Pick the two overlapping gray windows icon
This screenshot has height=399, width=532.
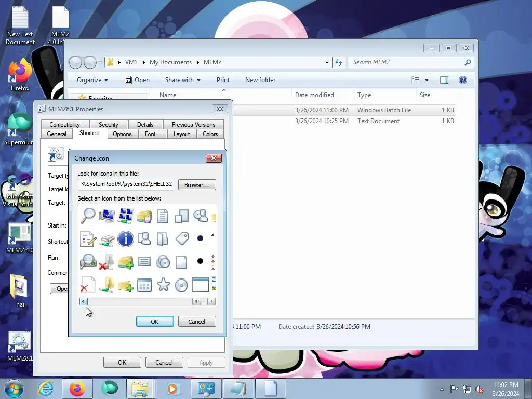[x=181, y=216]
